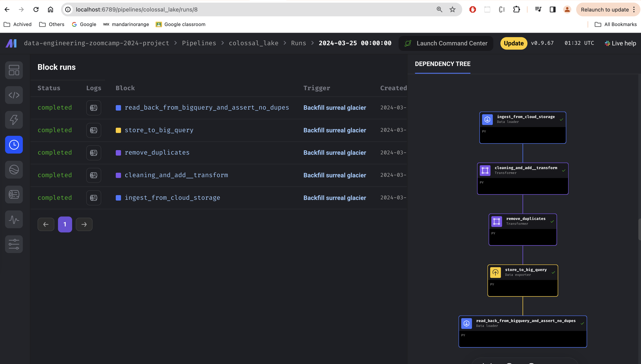Click the cleaning_and_add__transform block name in table
Screen dimensions: 641x364
point(176,175)
